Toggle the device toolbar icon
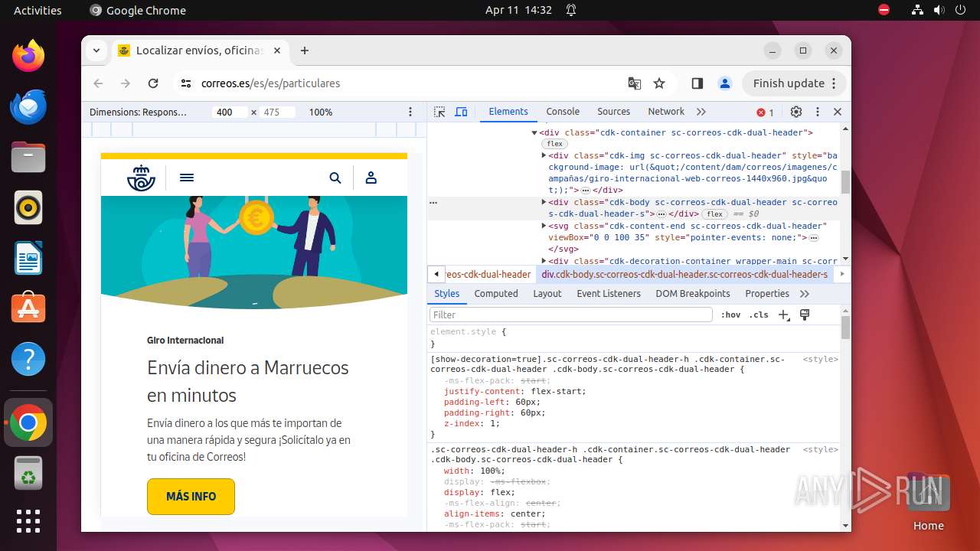Image resolution: width=980 pixels, height=551 pixels. [461, 112]
